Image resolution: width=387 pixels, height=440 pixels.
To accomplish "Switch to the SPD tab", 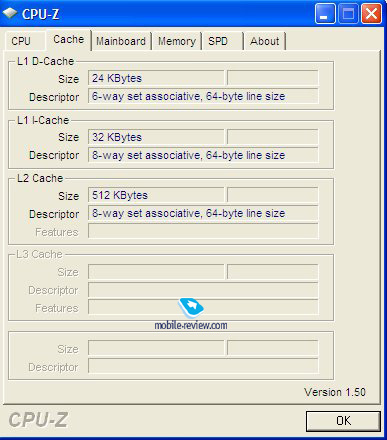I will pos(223,41).
